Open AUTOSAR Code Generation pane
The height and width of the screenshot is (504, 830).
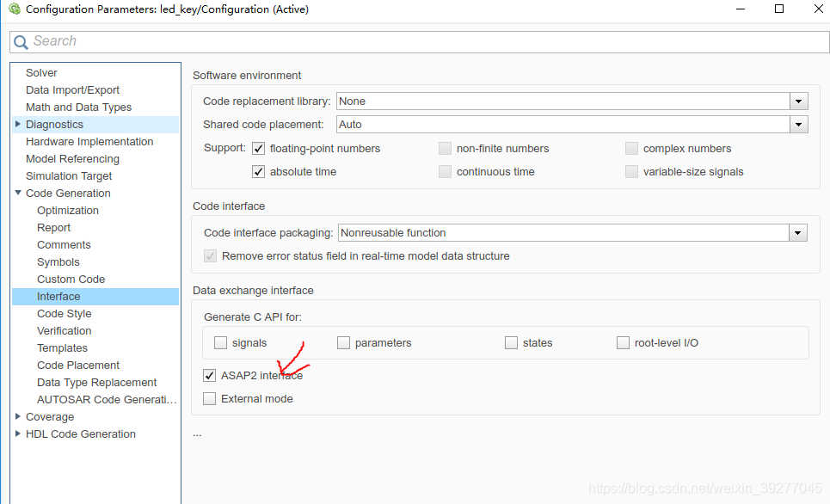107,400
